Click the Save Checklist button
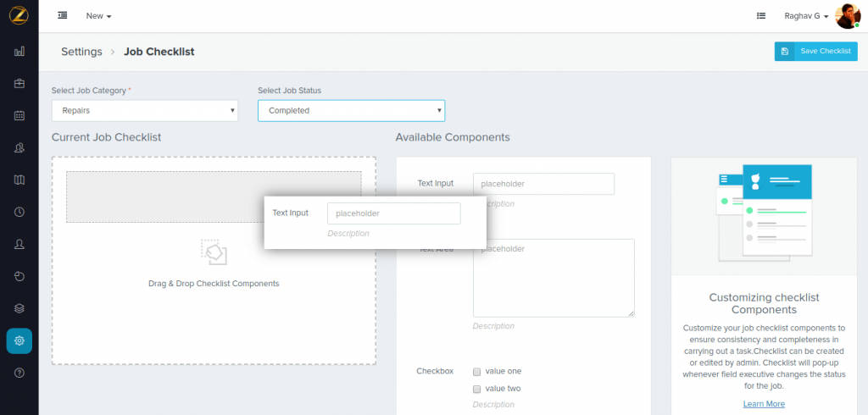Viewport: 868px width, 415px height. (815, 52)
